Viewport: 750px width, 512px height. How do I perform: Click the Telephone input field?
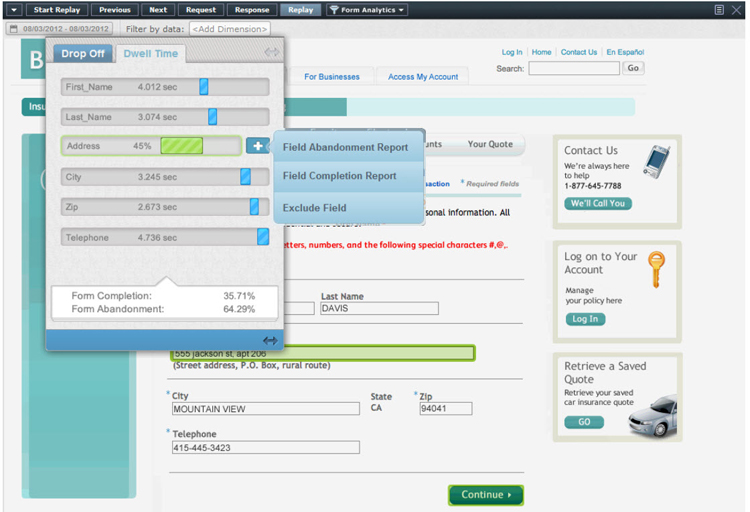(264, 448)
